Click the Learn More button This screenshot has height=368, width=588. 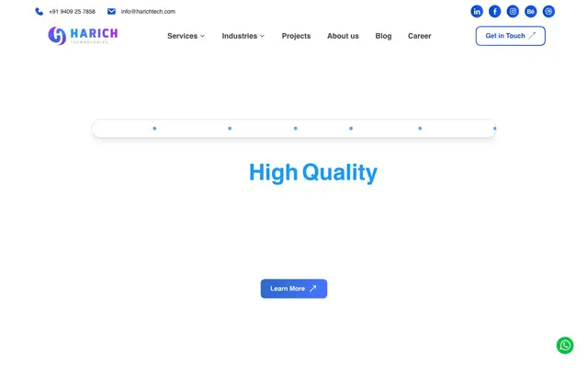[x=294, y=288]
